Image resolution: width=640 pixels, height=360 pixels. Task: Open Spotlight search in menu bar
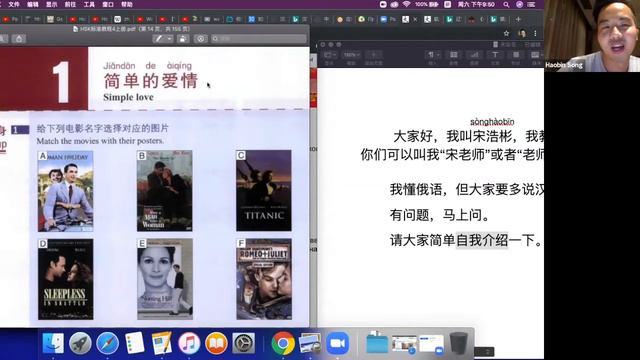tap(506, 4)
